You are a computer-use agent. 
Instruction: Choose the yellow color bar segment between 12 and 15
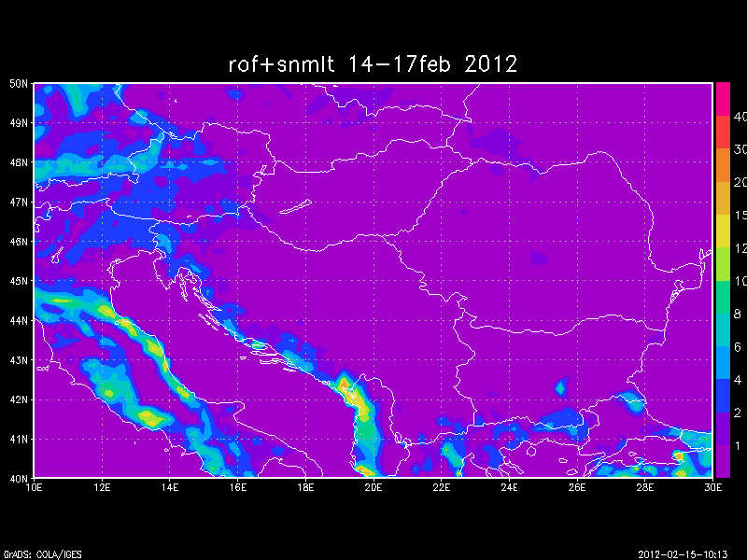pyautogui.click(x=723, y=231)
